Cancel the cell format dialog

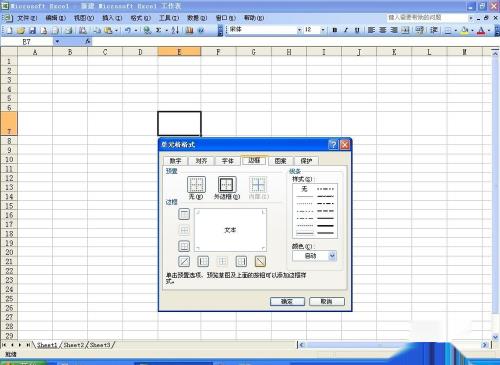326,301
